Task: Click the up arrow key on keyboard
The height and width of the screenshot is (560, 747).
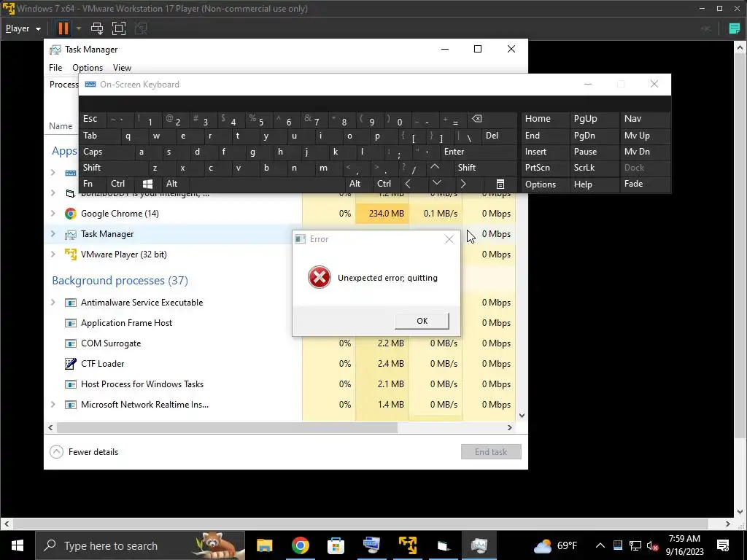Action: pyautogui.click(x=435, y=168)
